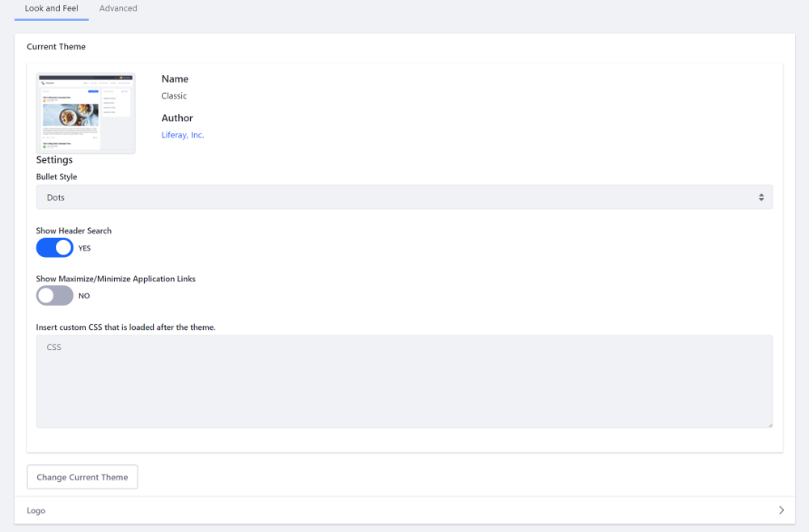Click the Current Theme heading text
This screenshot has width=809, height=532.
[57, 47]
